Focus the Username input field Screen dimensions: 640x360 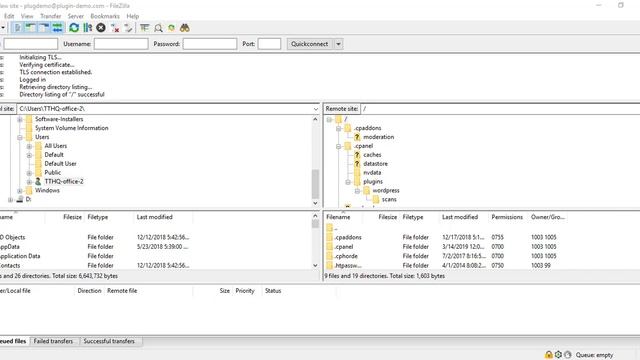coord(121,44)
